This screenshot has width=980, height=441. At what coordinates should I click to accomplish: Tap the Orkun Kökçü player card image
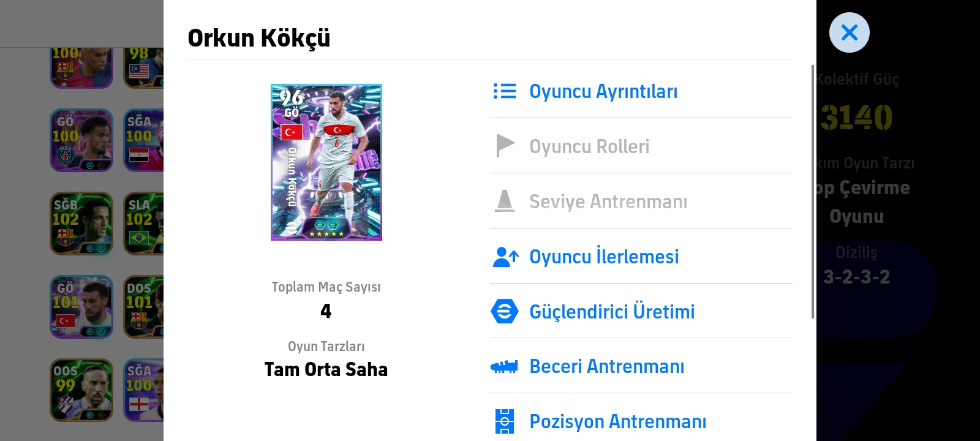point(326,162)
